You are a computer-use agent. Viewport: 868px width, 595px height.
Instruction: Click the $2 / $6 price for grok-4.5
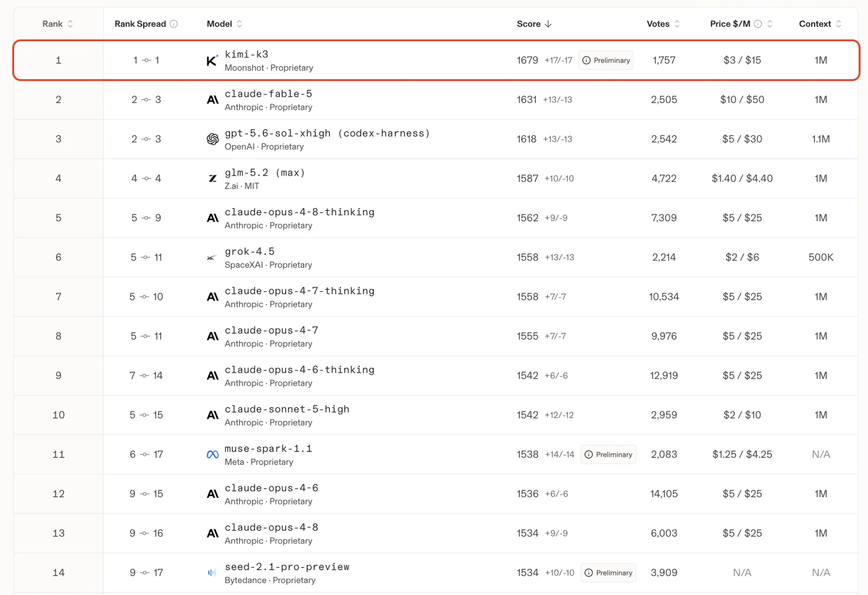(742, 258)
